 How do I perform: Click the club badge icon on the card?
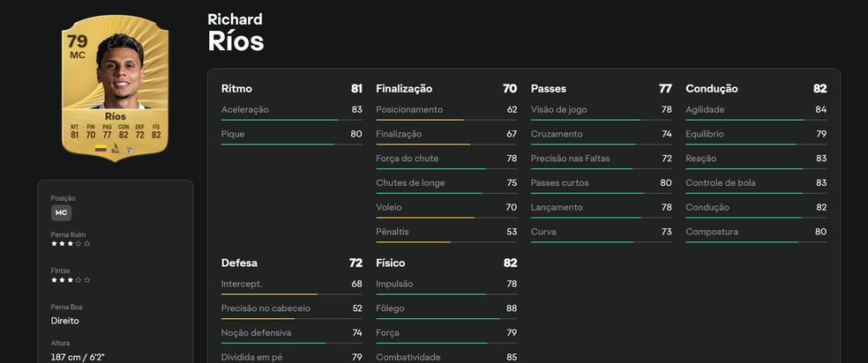(x=130, y=150)
